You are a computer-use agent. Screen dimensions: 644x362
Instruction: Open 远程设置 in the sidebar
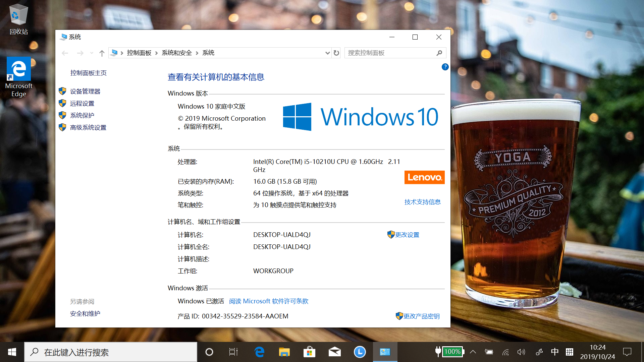(x=82, y=103)
